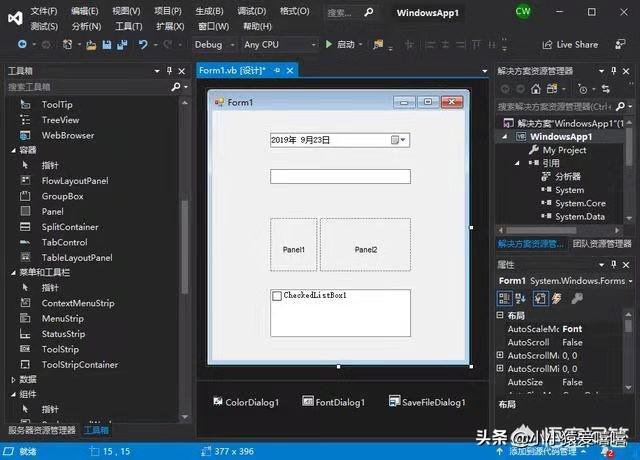Screen dimensions: 640x460
Task: Click the Toolbox search field
Action: tap(88, 87)
